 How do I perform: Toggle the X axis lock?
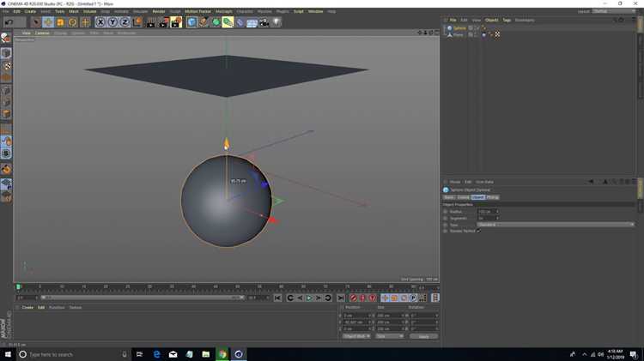(100, 21)
